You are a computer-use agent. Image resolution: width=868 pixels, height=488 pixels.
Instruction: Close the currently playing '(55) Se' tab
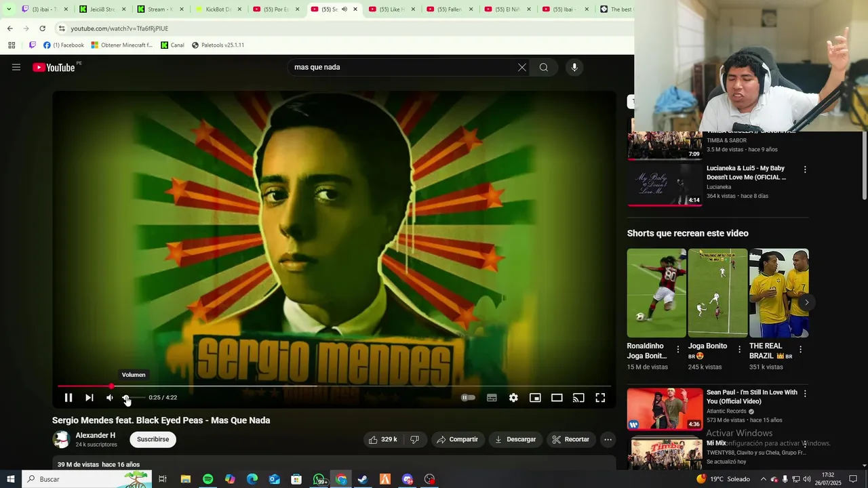coord(355,9)
